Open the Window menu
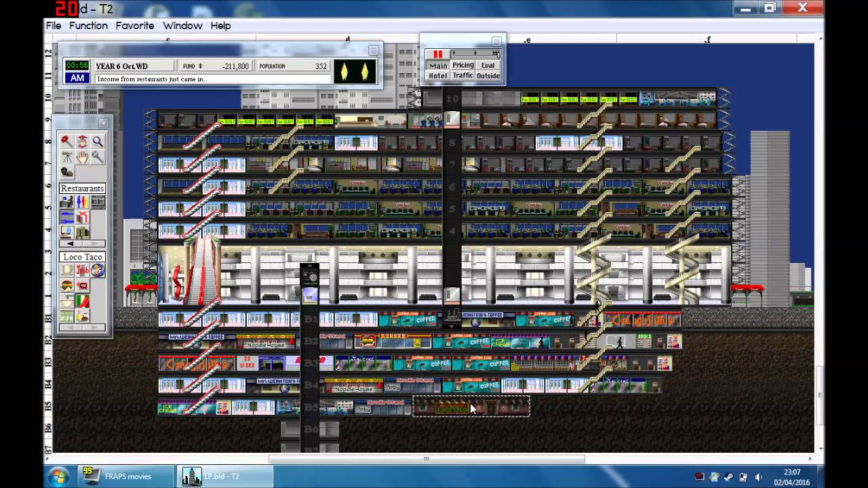This screenshot has width=868, height=488. pos(182,26)
